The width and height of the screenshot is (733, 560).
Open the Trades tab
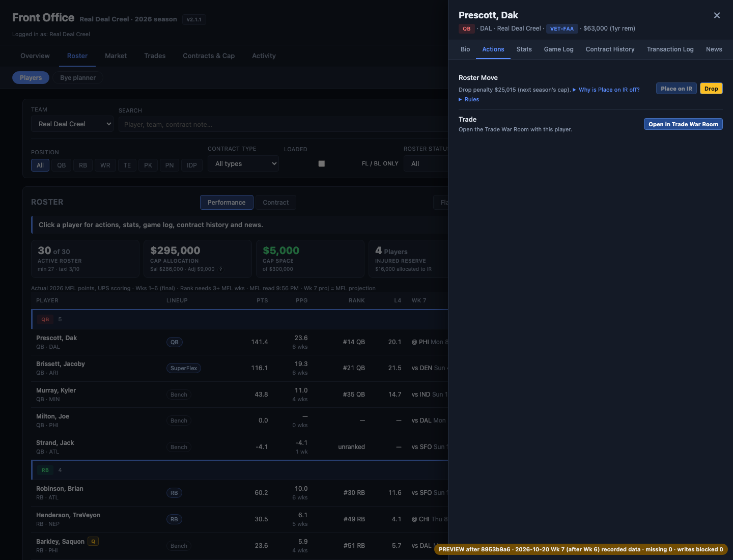coord(155,56)
